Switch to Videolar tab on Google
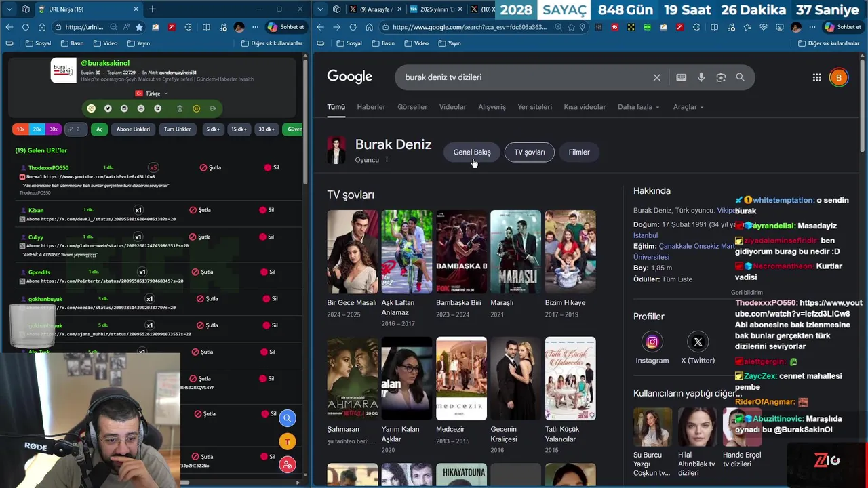 pos(452,107)
